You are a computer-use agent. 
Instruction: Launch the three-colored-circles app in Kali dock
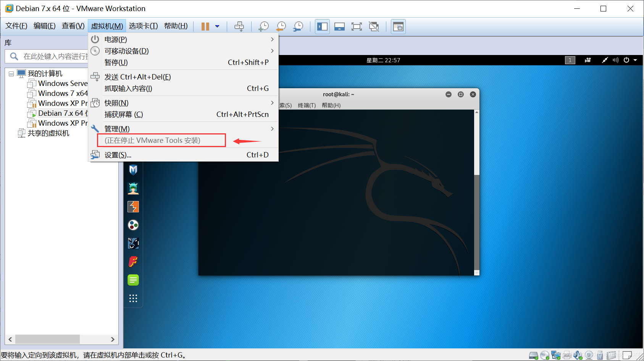pos(133,225)
